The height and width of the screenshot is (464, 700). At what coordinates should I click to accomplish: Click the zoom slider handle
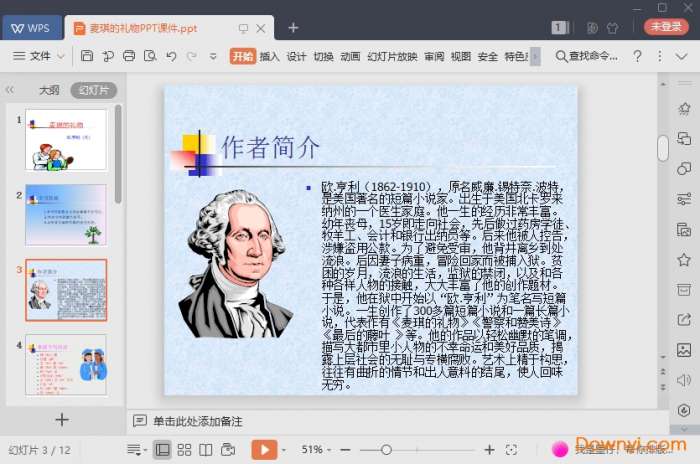(387, 450)
